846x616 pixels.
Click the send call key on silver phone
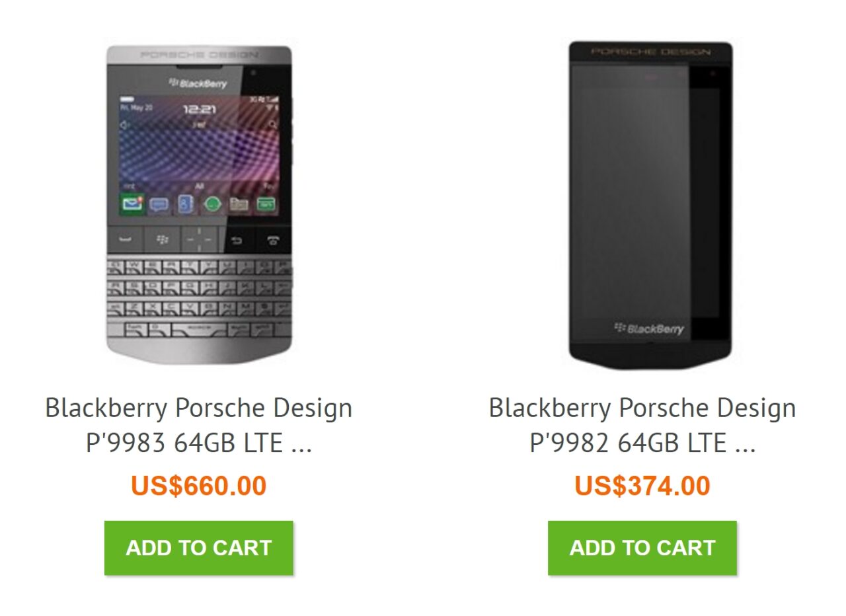tap(126, 239)
